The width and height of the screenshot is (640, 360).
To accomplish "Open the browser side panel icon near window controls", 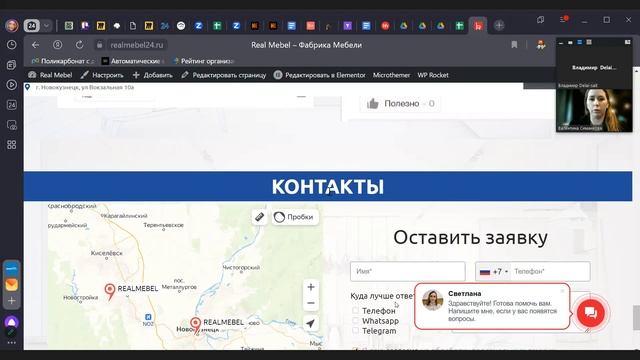I will [x=540, y=20].
